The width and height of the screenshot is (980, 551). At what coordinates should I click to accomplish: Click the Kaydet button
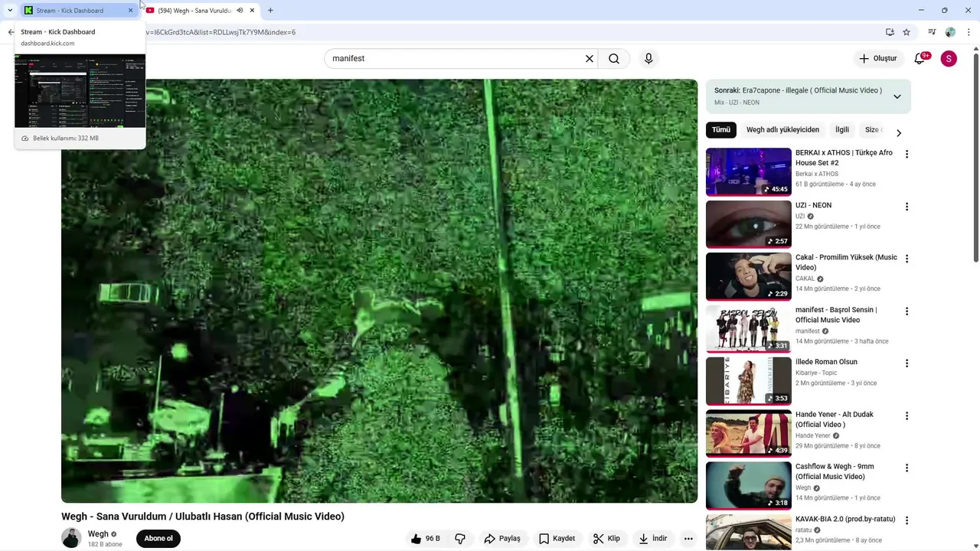click(557, 539)
